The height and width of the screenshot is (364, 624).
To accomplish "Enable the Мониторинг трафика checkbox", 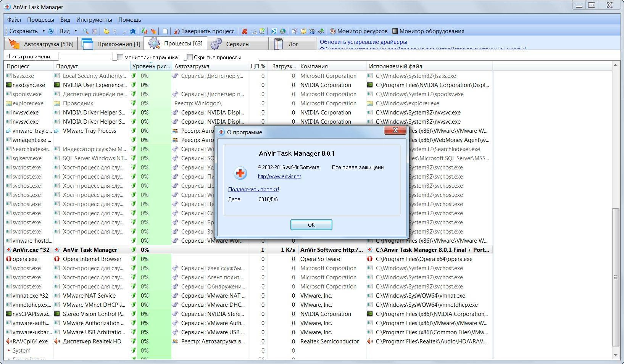I will 120,57.
